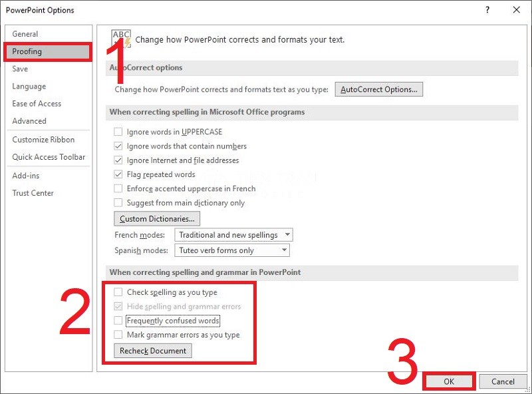
Task: Enable Check spelling as you type
Action: click(118, 292)
